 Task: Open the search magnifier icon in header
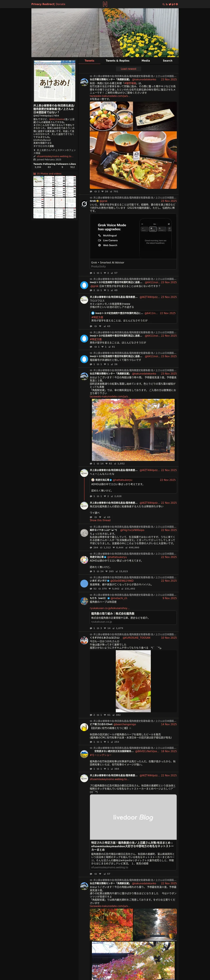[164, 4]
